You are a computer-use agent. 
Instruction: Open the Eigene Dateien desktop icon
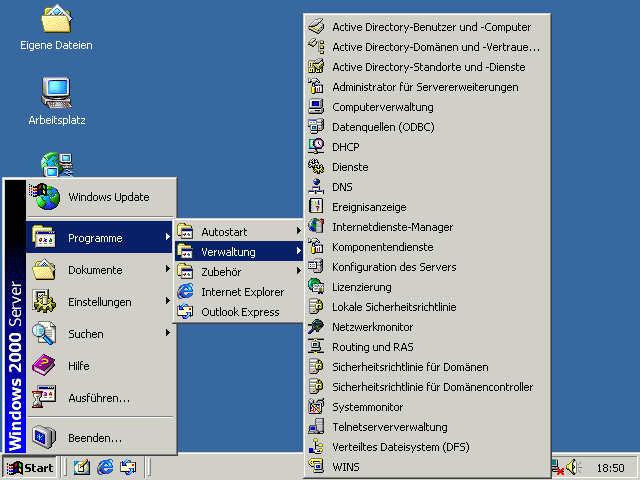[x=56, y=28]
